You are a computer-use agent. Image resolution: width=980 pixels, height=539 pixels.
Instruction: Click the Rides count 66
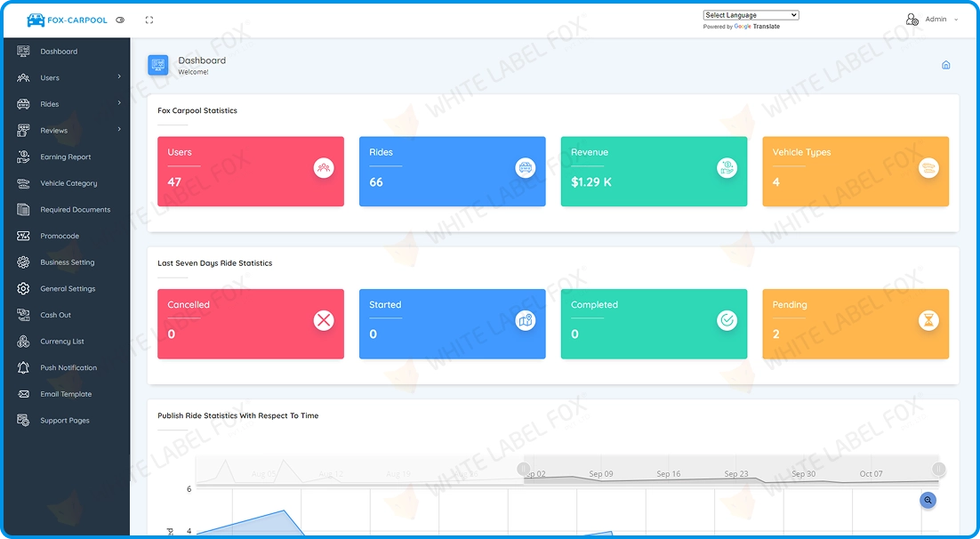376,182
